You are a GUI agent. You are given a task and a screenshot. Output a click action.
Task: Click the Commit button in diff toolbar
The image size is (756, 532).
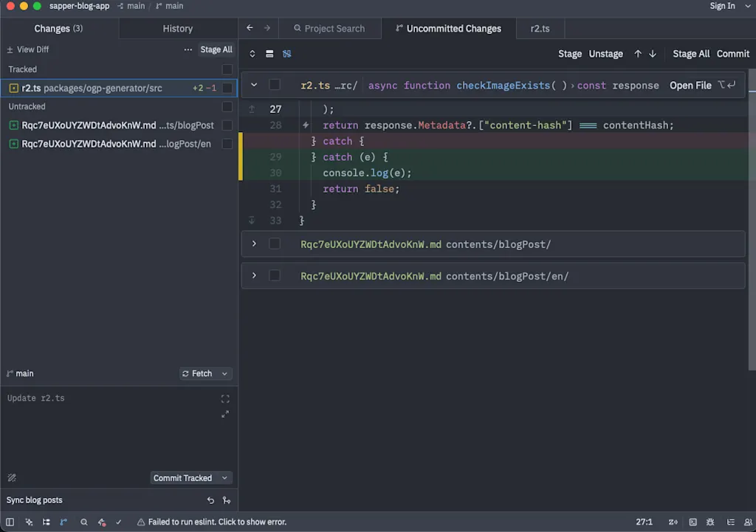pos(733,54)
